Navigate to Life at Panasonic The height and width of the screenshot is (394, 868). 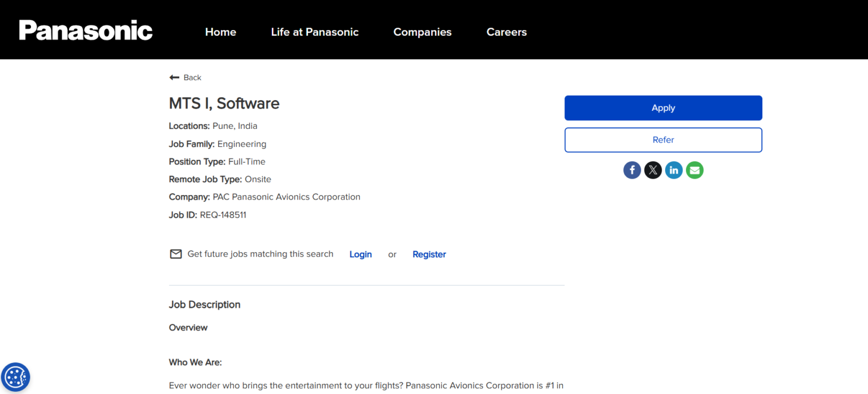pos(315,32)
